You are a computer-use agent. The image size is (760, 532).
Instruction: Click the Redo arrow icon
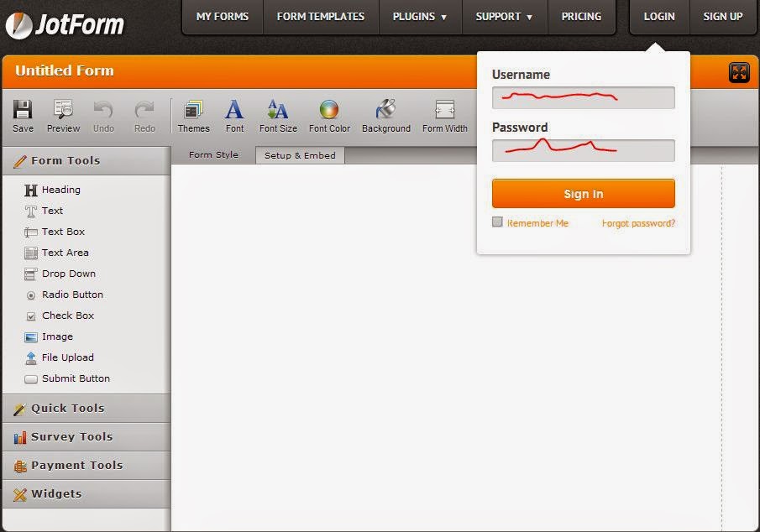click(x=144, y=110)
